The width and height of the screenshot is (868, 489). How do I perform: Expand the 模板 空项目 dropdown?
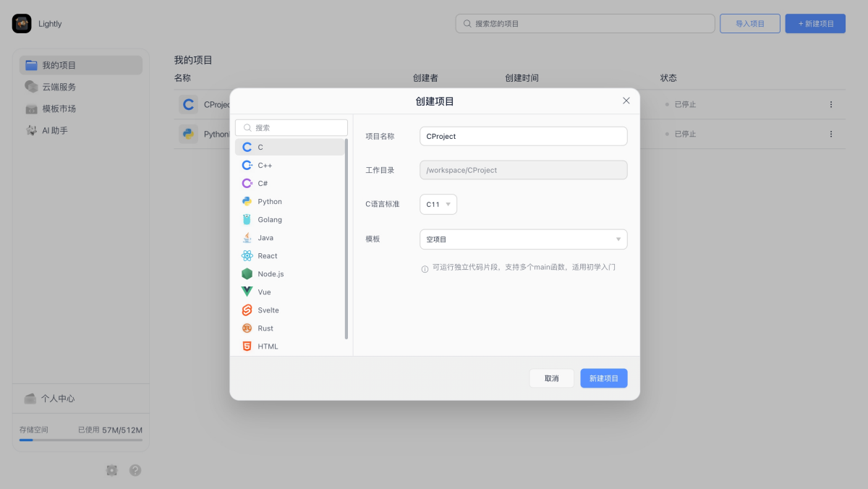point(524,239)
